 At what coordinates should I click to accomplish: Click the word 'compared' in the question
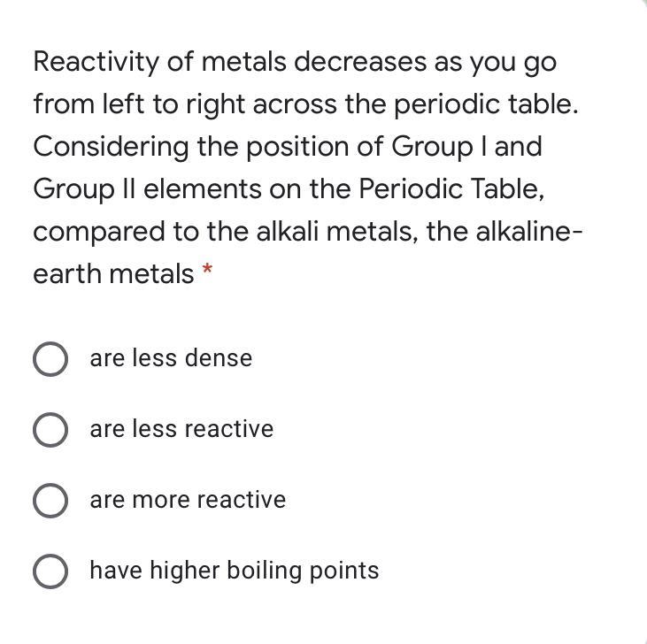(x=99, y=233)
